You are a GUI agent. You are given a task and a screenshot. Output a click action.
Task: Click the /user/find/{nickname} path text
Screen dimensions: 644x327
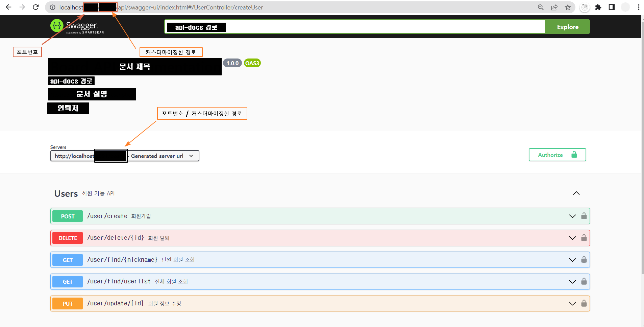[122, 260]
